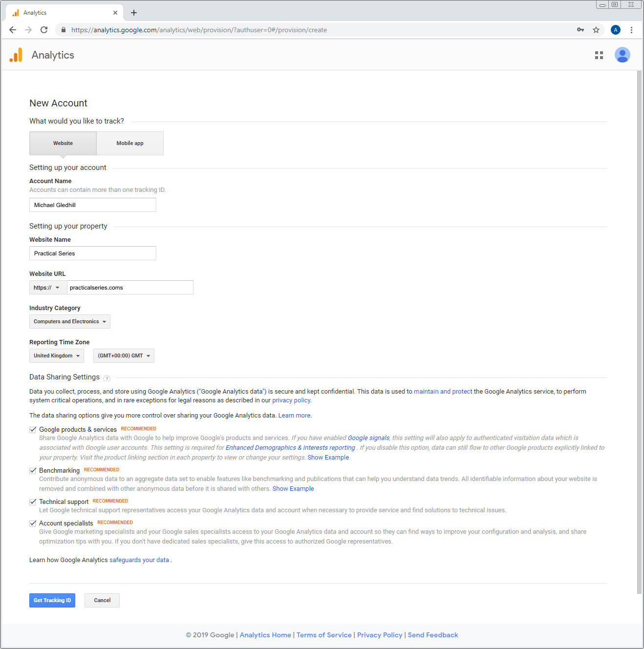The height and width of the screenshot is (649, 644).
Task: Toggle the Benchmarking checkbox
Action: (33, 471)
